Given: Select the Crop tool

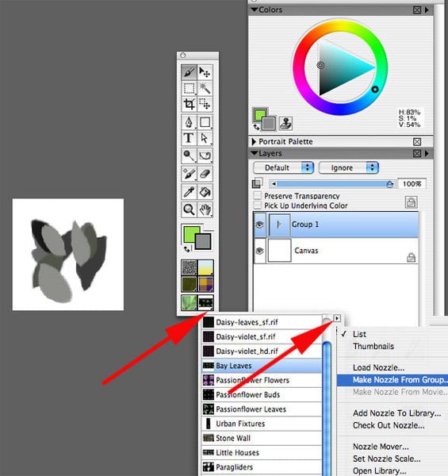Looking at the screenshot, I should pos(189,104).
